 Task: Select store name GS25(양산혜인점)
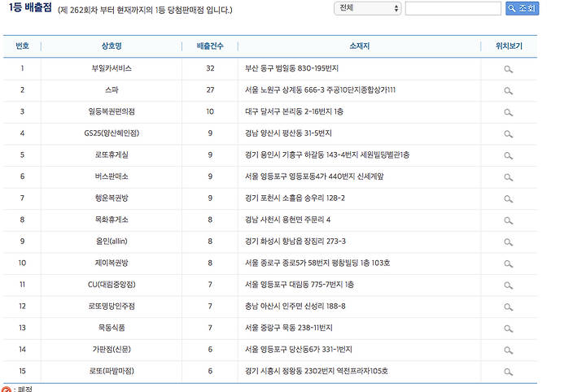coord(112,133)
